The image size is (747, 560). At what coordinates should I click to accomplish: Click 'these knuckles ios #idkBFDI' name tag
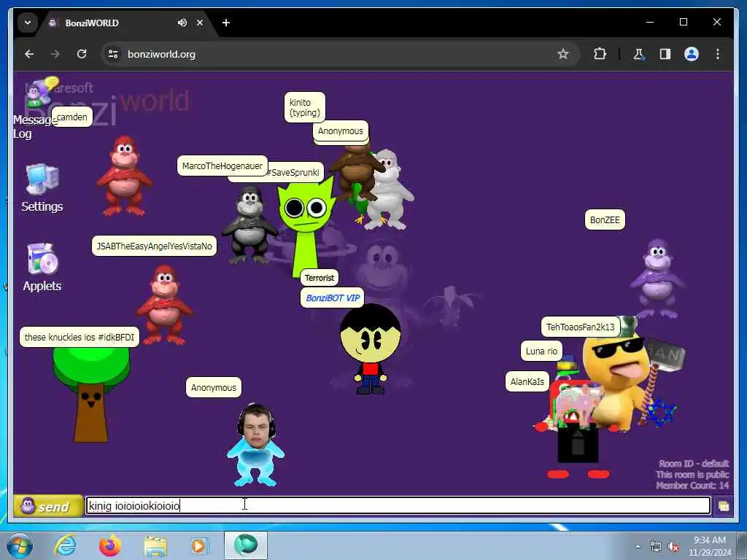80,337
